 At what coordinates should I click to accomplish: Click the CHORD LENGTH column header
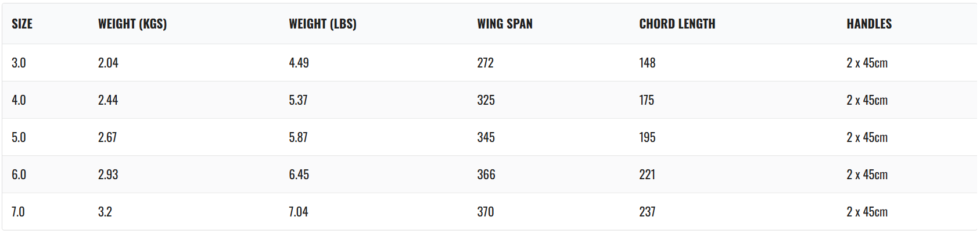pos(677,24)
